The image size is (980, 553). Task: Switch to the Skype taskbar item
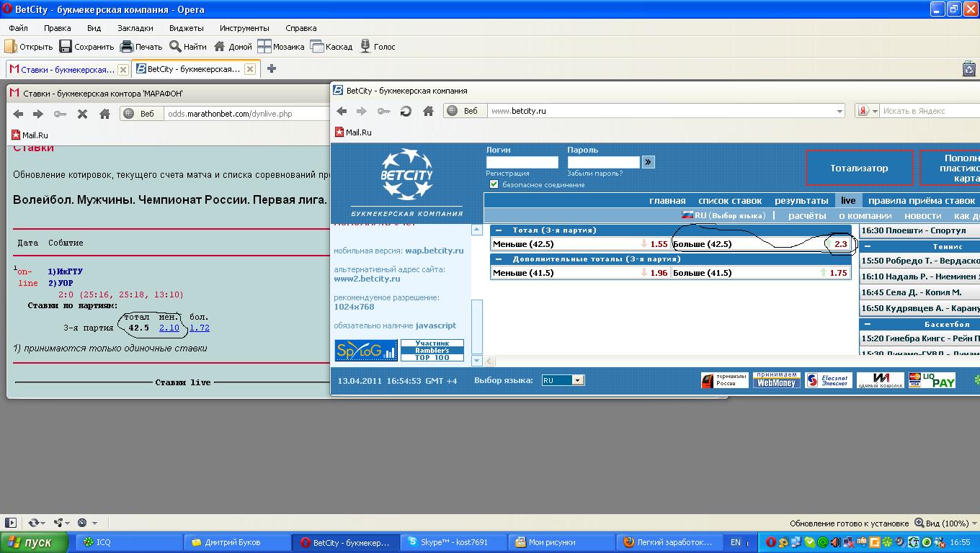[x=453, y=542]
